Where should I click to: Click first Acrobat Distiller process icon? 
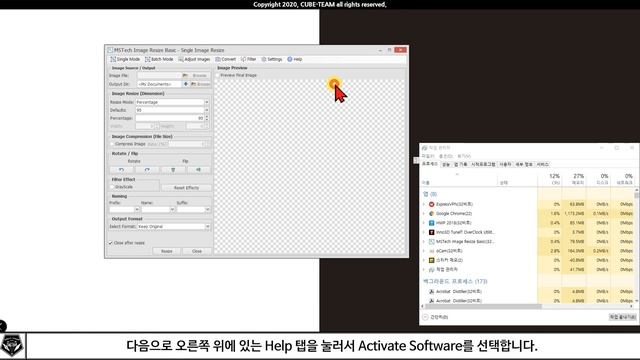431,291
